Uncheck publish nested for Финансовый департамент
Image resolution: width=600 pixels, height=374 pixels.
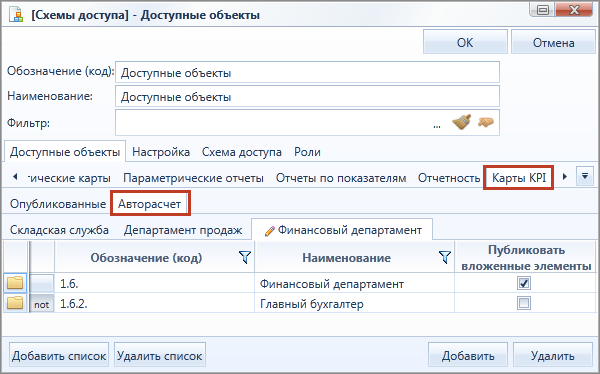pyautogui.click(x=524, y=283)
